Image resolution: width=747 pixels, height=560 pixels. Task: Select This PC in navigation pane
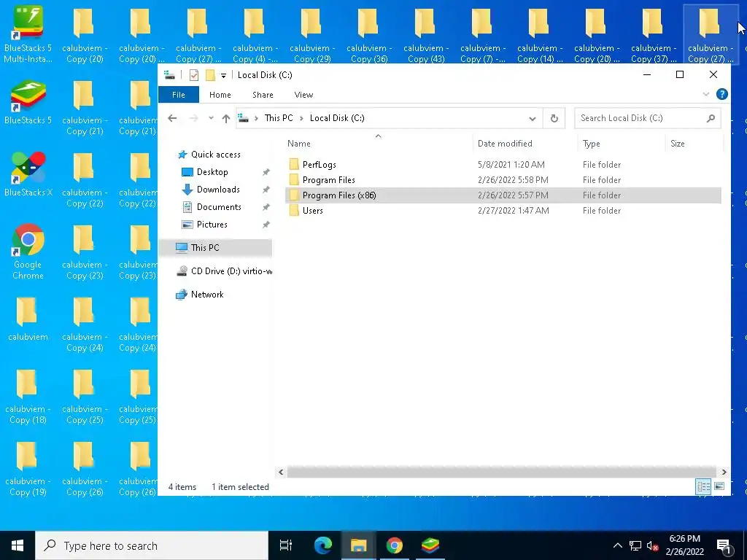[216, 248]
